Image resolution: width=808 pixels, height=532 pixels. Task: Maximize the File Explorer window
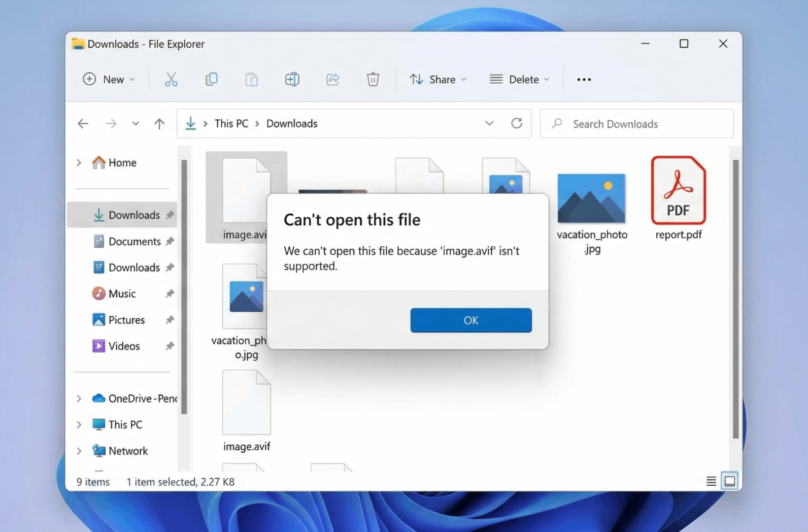(684, 44)
